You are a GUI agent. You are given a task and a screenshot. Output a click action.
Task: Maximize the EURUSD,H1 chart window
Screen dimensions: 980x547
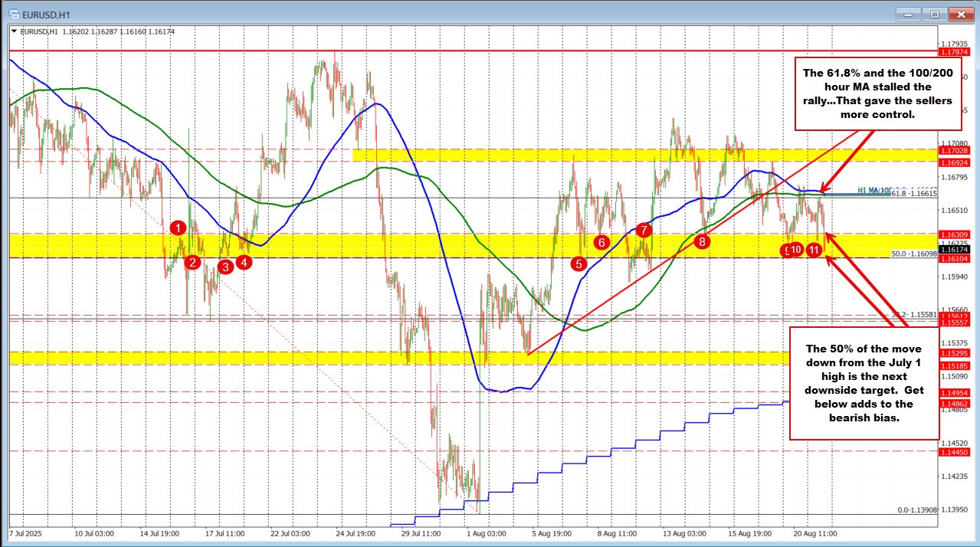point(934,14)
